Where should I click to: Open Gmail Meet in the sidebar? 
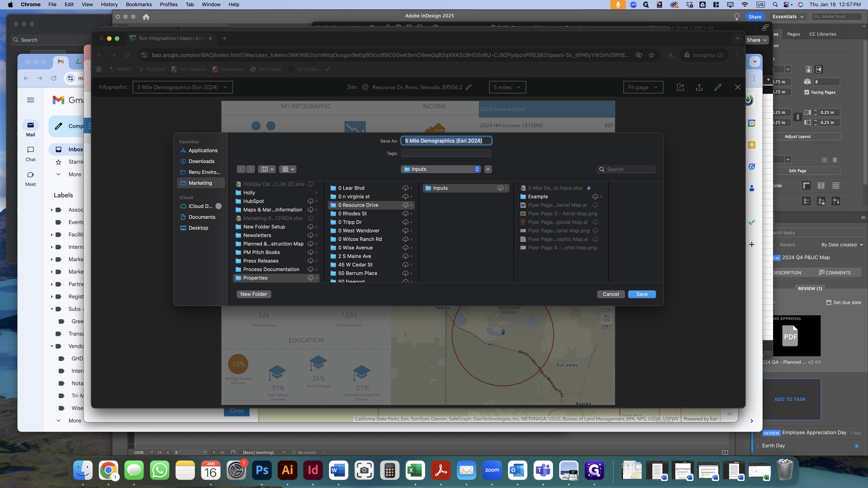pos(30,179)
